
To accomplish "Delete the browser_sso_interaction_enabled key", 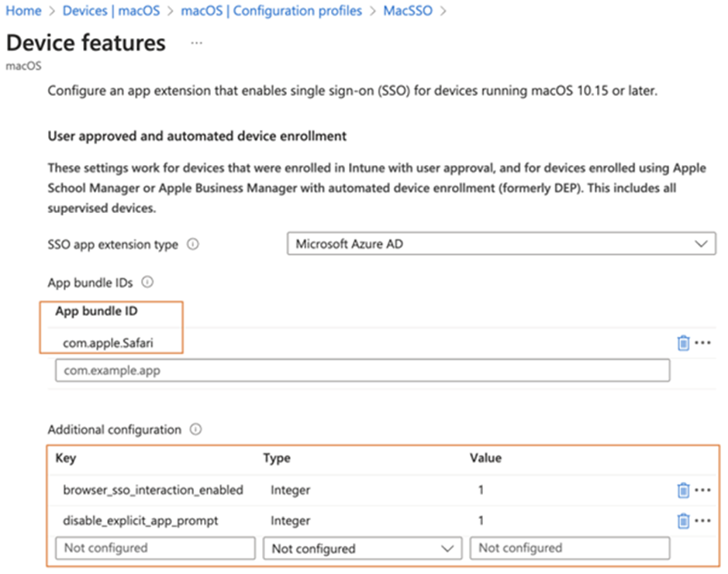I will click(x=683, y=490).
